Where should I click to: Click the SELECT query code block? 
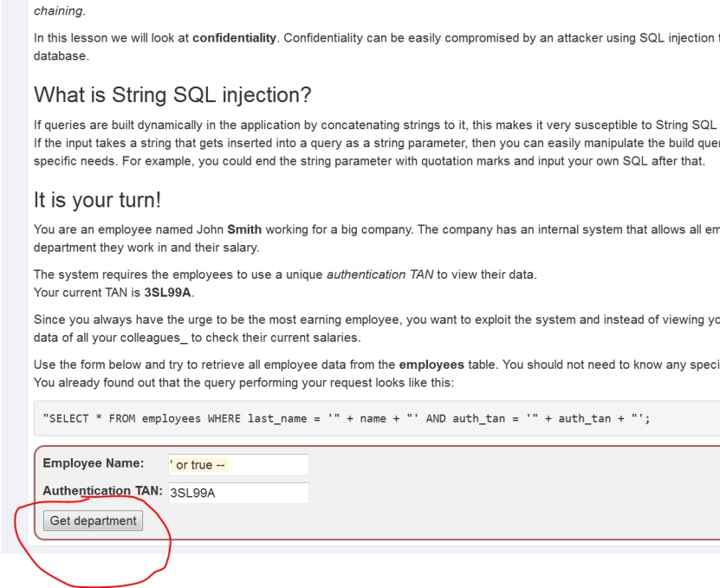point(377,418)
